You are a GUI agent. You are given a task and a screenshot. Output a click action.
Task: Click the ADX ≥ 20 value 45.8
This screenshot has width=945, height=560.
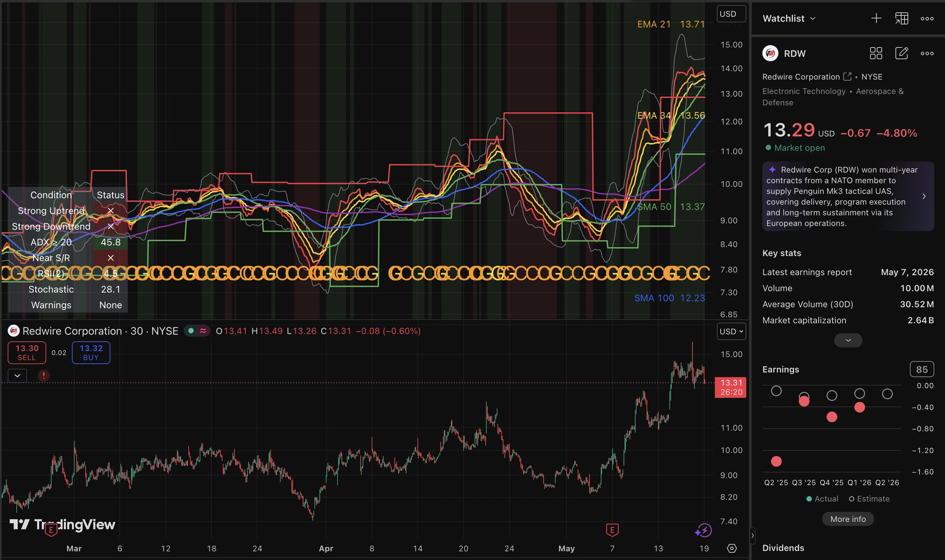coord(111,242)
